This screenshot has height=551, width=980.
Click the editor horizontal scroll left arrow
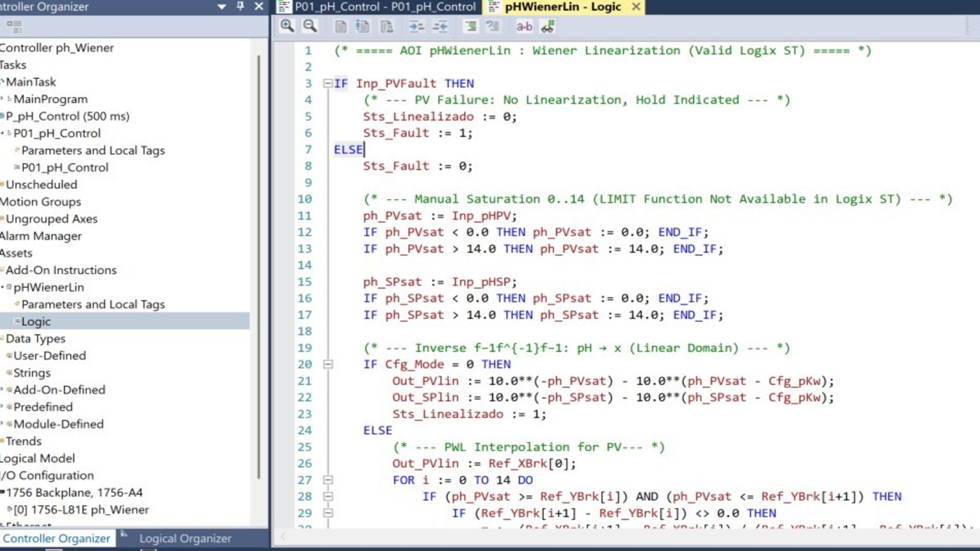pyautogui.click(x=283, y=537)
